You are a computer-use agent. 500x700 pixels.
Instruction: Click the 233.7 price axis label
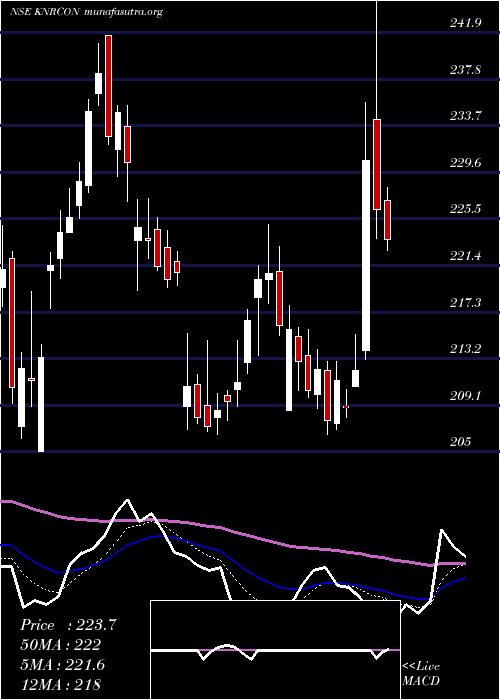click(466, 116)
